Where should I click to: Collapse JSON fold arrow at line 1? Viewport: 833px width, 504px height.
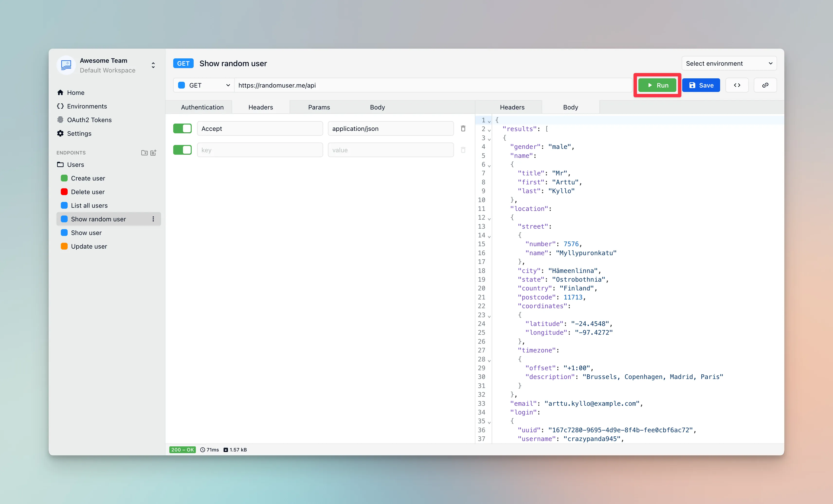click(x=489, y=121)
